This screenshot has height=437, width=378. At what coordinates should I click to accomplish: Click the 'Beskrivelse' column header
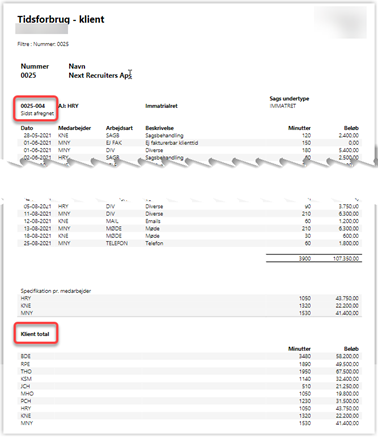point(159,128)
